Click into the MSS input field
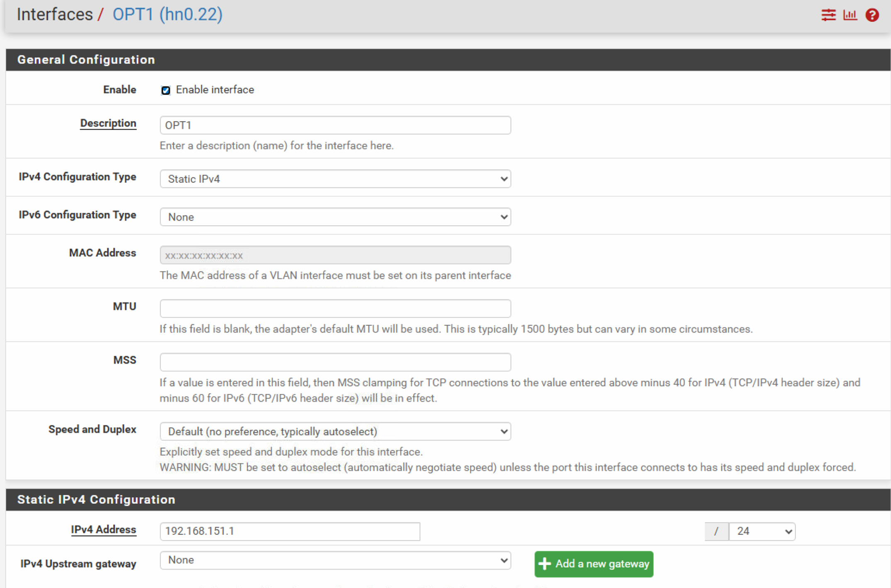Image resolution: width=891 pixels, height=588 pixels. point(335,362)
